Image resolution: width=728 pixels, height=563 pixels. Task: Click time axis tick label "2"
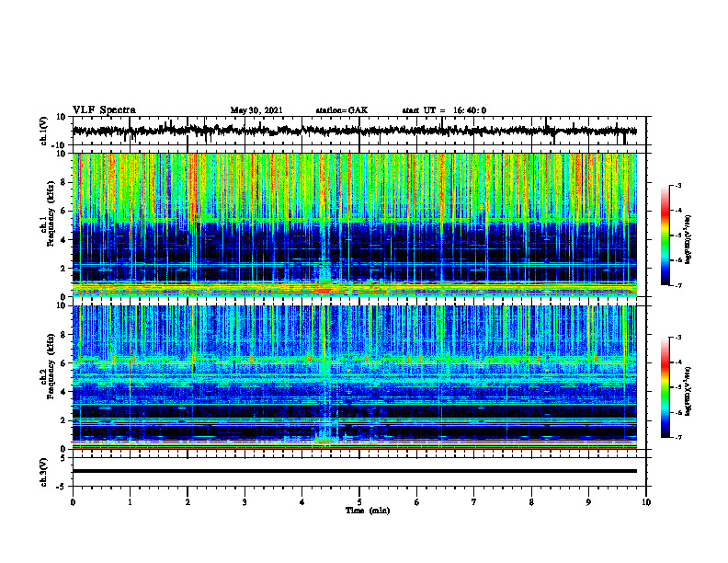[188, 502]
